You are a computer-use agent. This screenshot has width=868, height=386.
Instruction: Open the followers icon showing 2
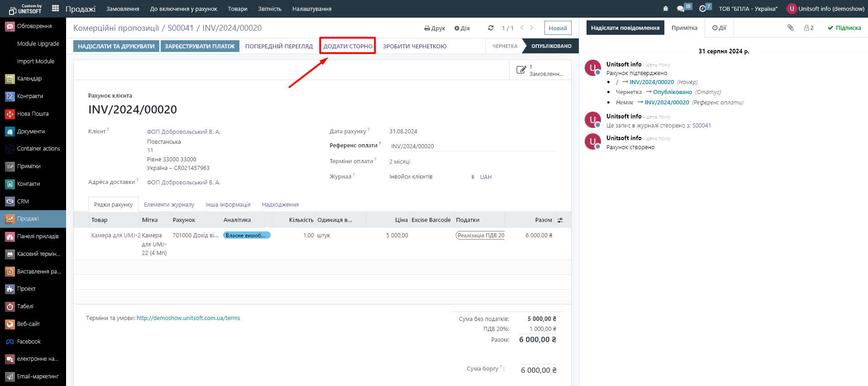tap(808, 28)
